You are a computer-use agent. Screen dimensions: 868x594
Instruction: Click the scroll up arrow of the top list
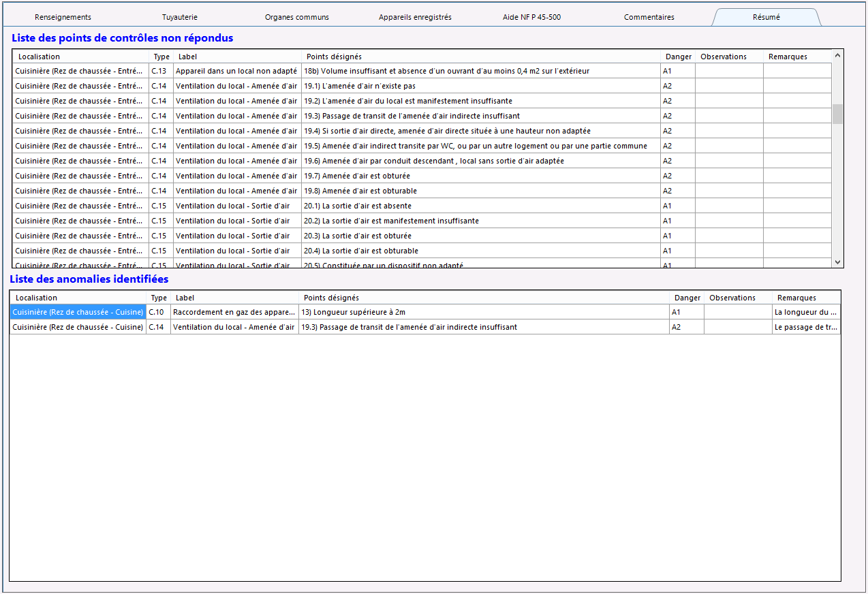pyautogui.click(x=837, y=54)
